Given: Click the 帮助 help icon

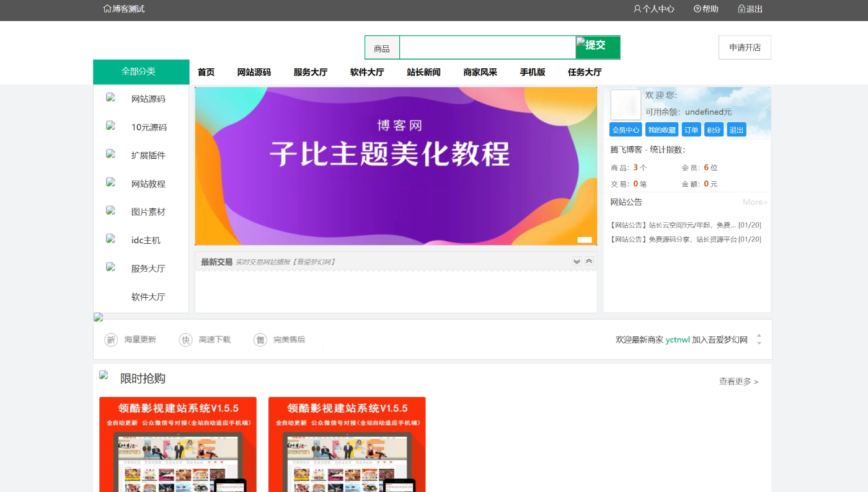Looking at the screenshot, I should pyautogui.click(x=697, y=9).
